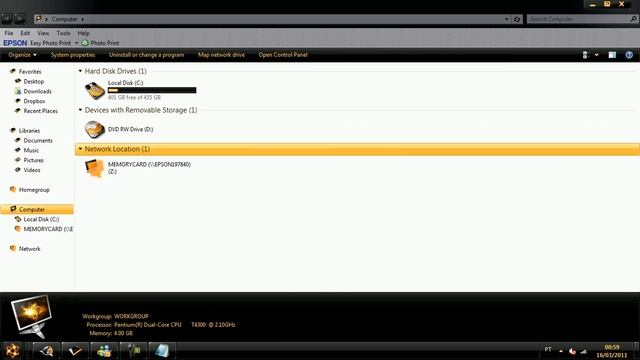Click the Homegroup icon in sidebar

13,189
